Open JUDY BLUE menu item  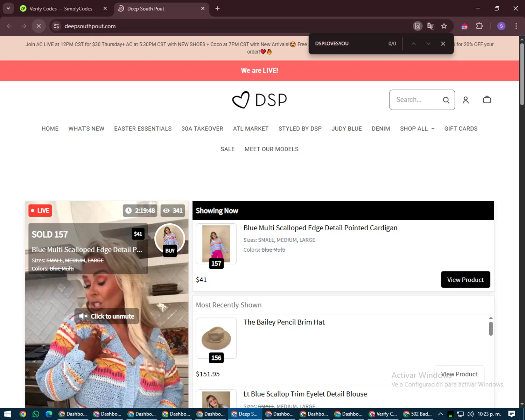click(x=347, y=129)
